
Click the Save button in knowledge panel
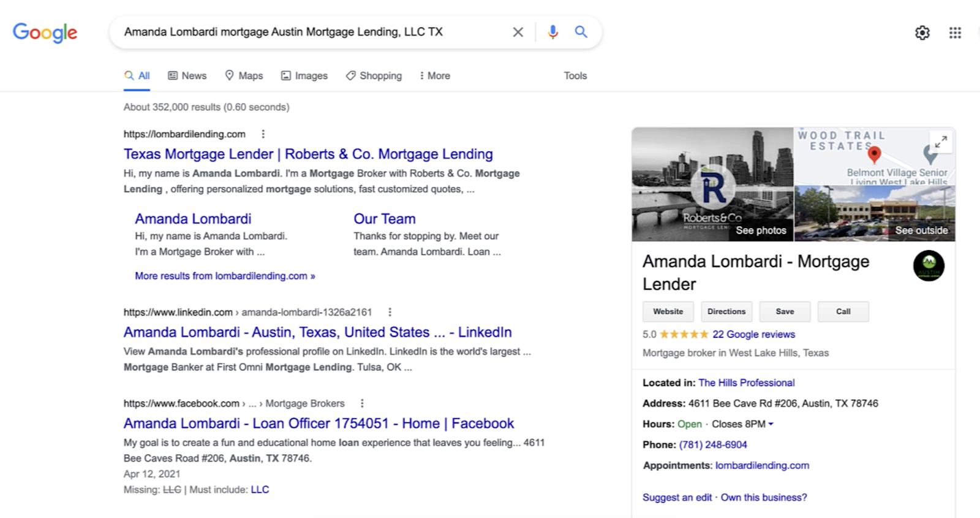pos(785,311)
